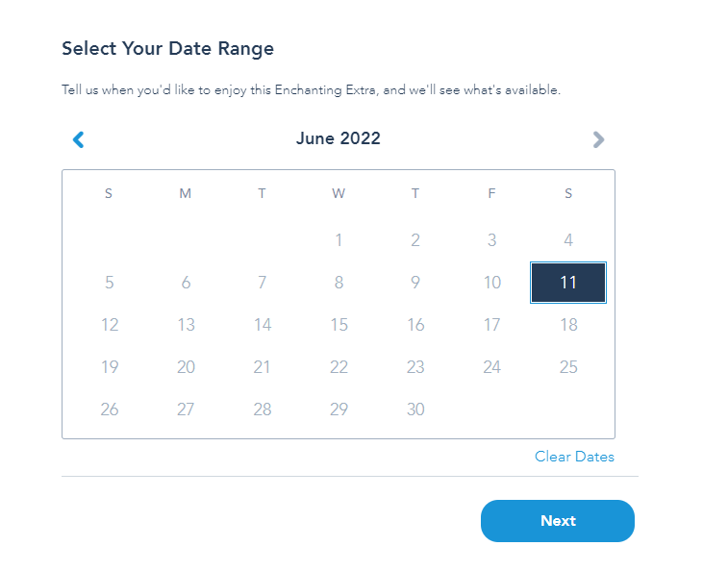The image size is (728, 571).
Task: Pick June 1 on calendar
Action: (339, 240)
